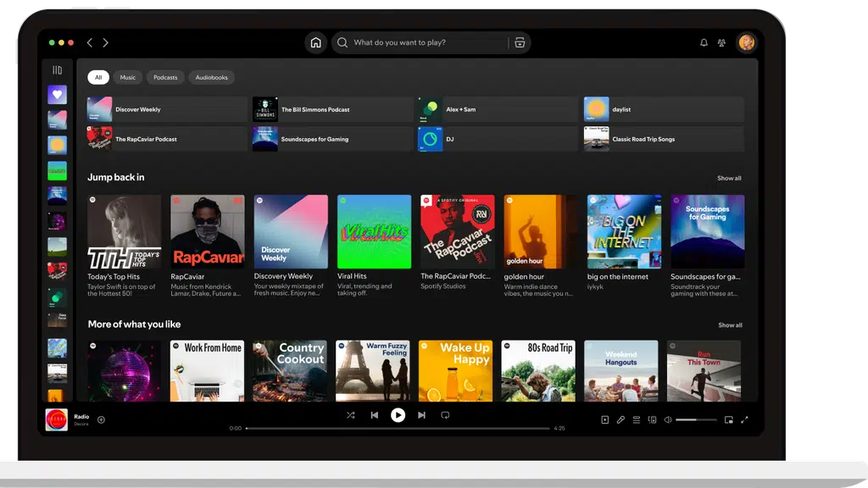868x488 pixels.
Task: Open The RapCaviar Podcast card in Jump back in
Action: [457, 242]
